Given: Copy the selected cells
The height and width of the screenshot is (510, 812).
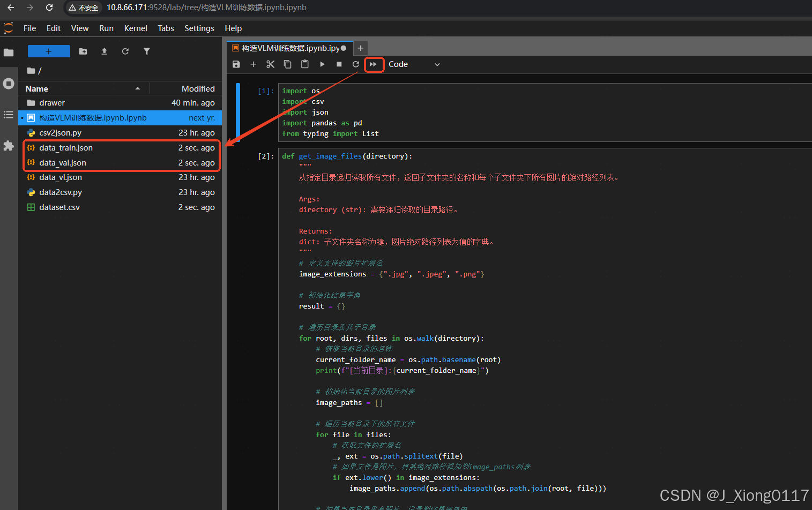Looking at the screenshot, I should 287,64.
